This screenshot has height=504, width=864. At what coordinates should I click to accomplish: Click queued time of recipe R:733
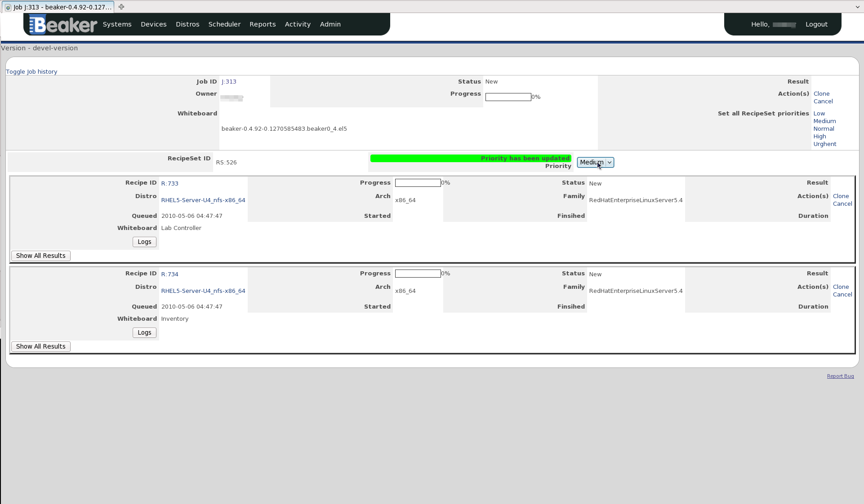(x=192, y=216)
